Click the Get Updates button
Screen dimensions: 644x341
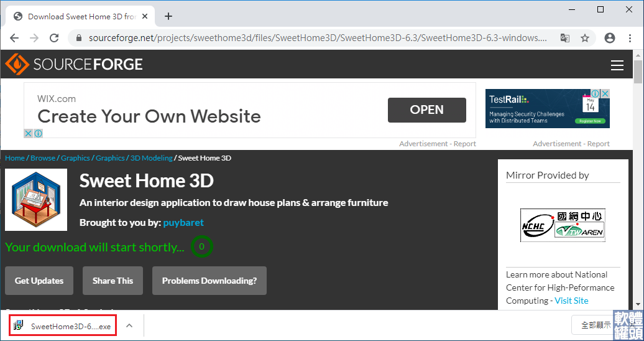(39, 281)
